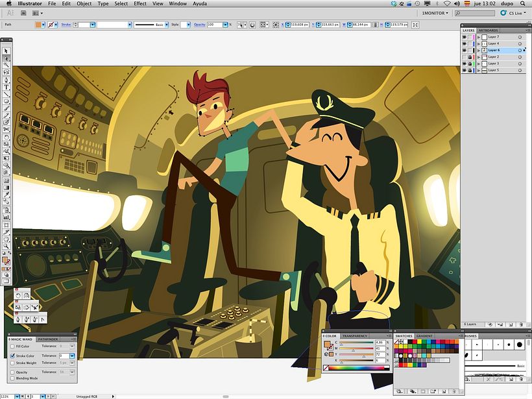Screen dimensions: 532x399
Task: Click the Delete Swatch trash icon
Action: click(x=452, y=391)
